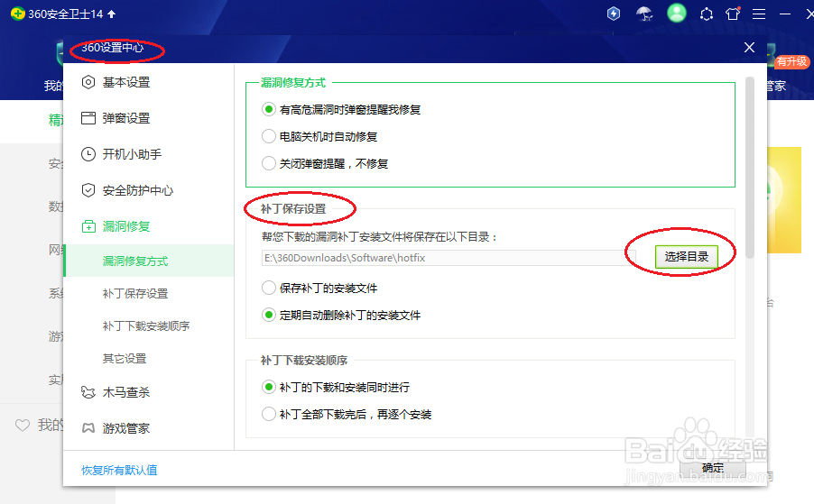Open the lightning shield icon in title bar

[614, 14]
